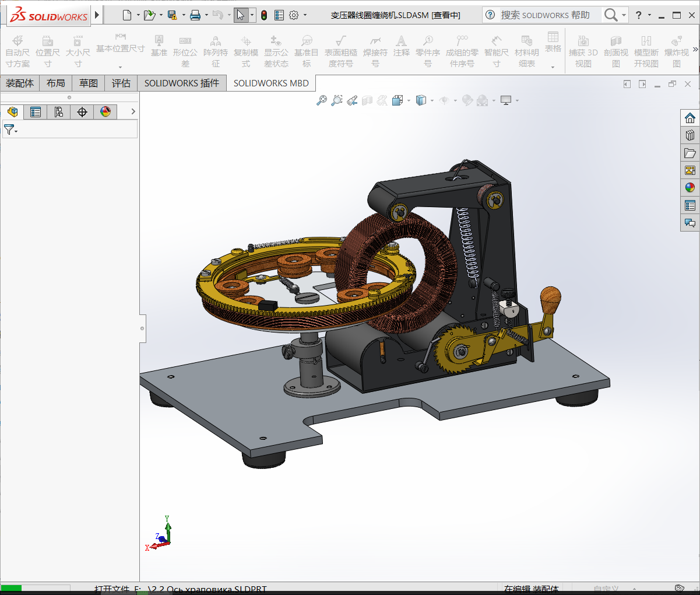Image resolution: width=700 pixels, height=595 pixels.
Task: Click the Print icon
Action: pyautogui.click(x=195, y=15)
